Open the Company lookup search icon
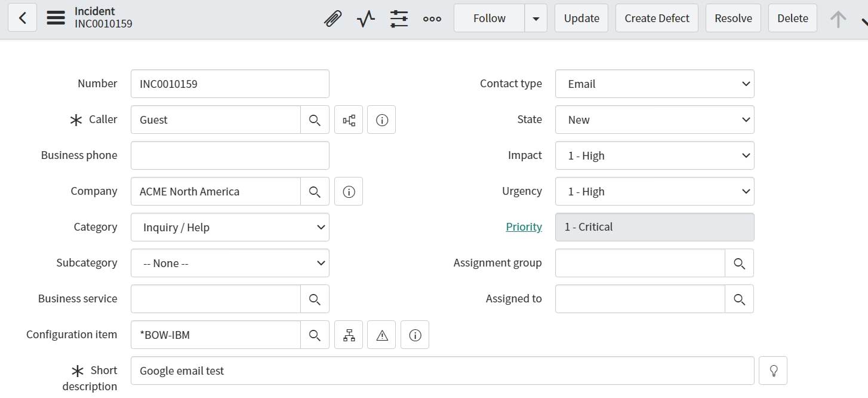 click(x=315, y=191)
